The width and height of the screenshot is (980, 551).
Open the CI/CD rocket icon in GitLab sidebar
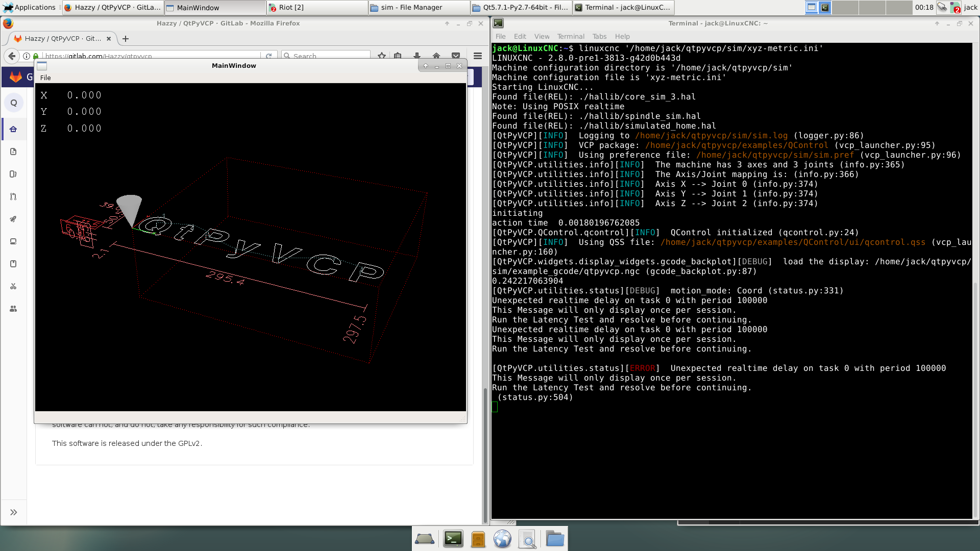coord(14,219)
